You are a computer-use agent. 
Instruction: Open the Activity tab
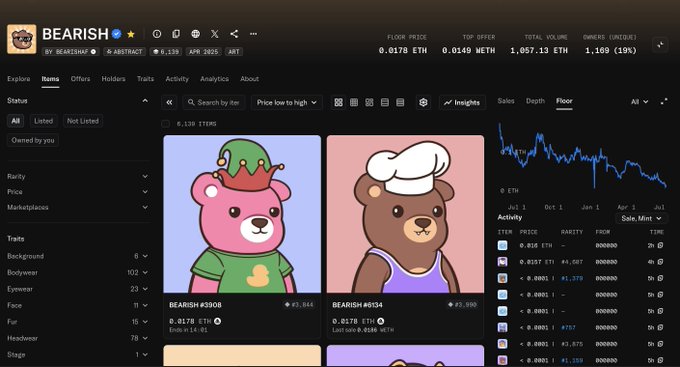[177, 79]
